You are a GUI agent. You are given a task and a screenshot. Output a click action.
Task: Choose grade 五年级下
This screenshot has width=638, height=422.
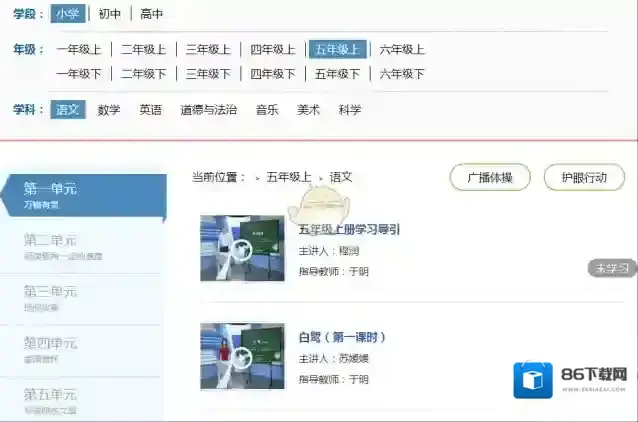[x=338, y=74]
